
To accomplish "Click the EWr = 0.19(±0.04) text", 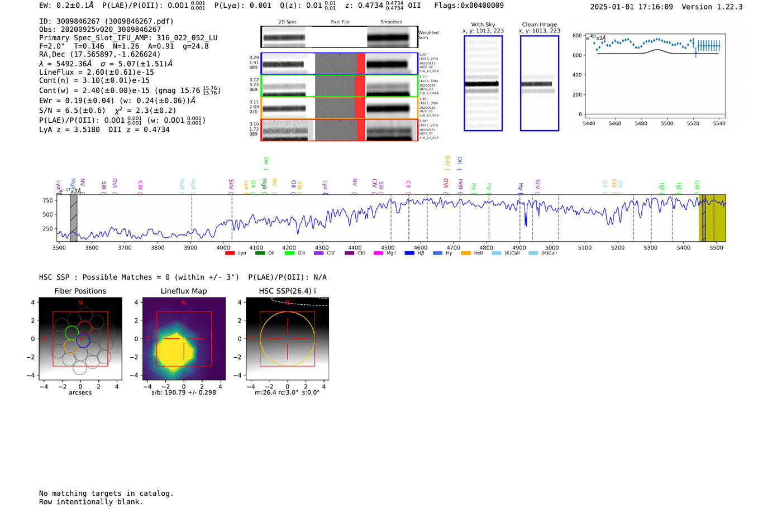I will click(77, 101).
